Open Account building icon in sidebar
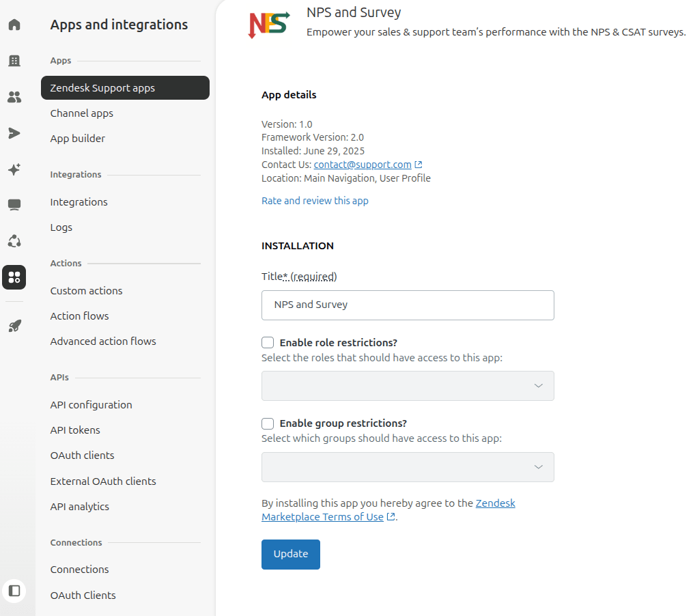Viewport: 693px width, 616px height. pos(14,61)
